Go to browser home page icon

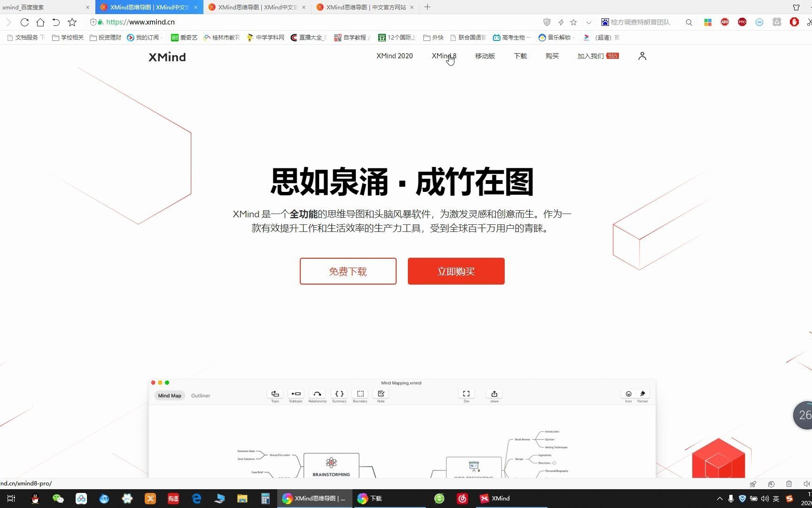point(40,22)
